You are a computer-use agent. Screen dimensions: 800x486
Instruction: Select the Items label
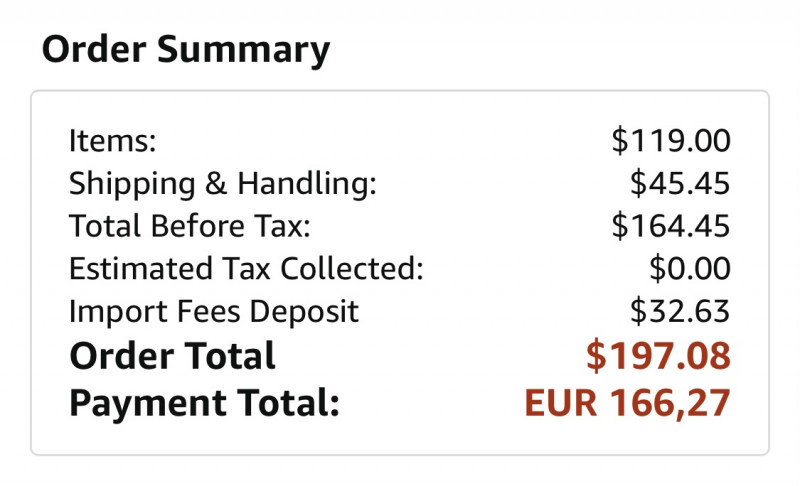point(112,140)
